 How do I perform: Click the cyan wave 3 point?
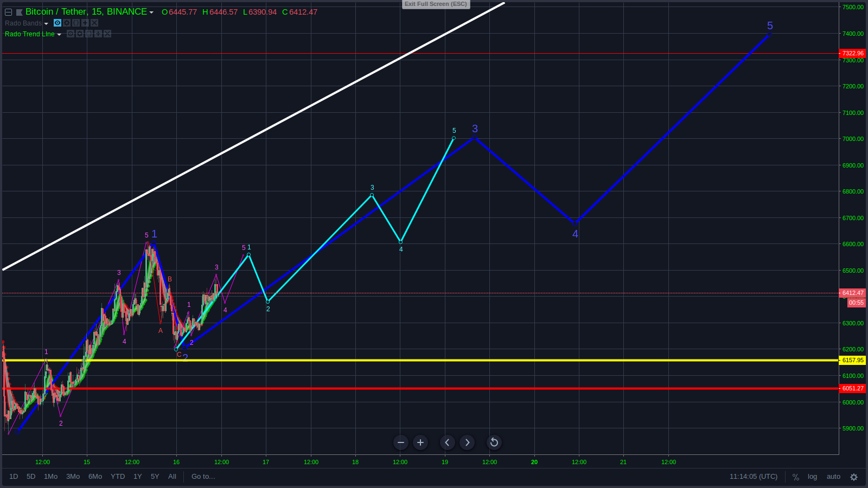[372, 195]
